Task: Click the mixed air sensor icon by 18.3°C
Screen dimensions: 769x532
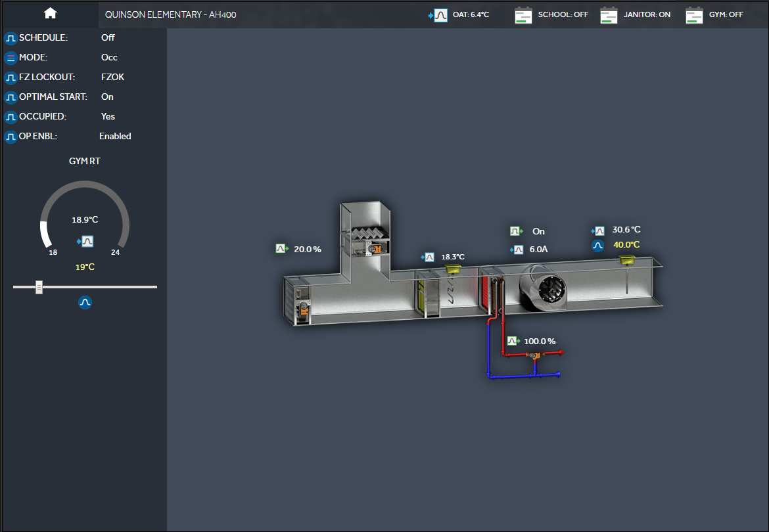Action: (429, 257)
